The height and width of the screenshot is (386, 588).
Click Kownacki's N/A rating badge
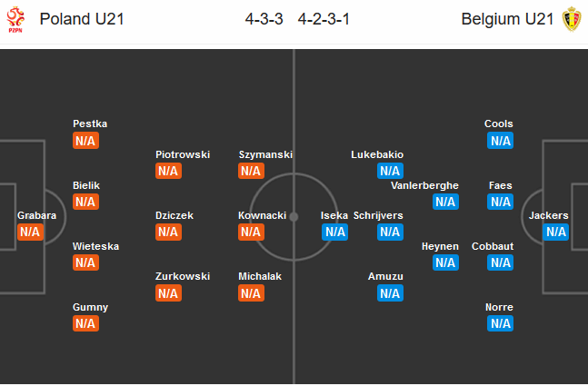click(251, 232)
